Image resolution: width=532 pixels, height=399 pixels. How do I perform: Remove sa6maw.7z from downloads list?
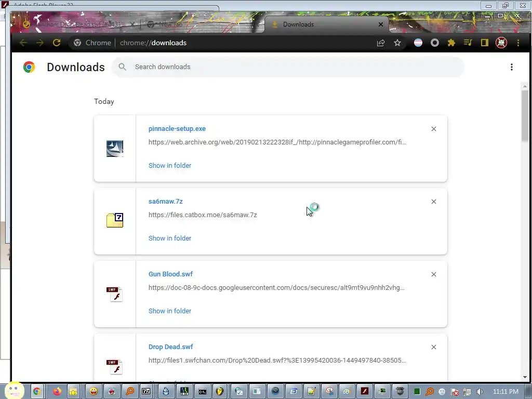(x=434, y=202)
